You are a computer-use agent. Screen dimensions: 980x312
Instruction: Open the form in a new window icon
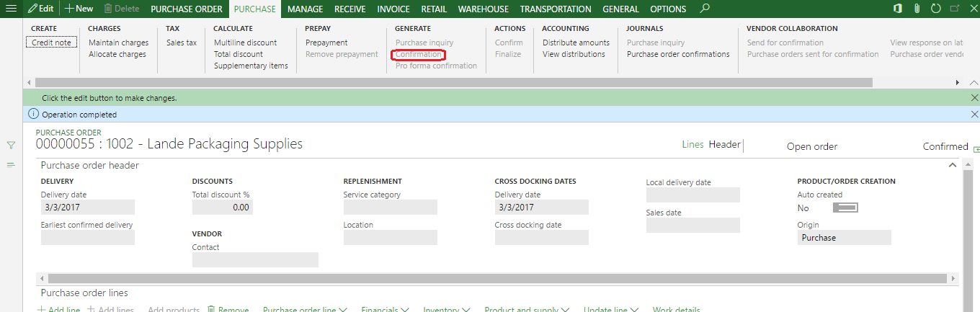click(x=954, y=9)
